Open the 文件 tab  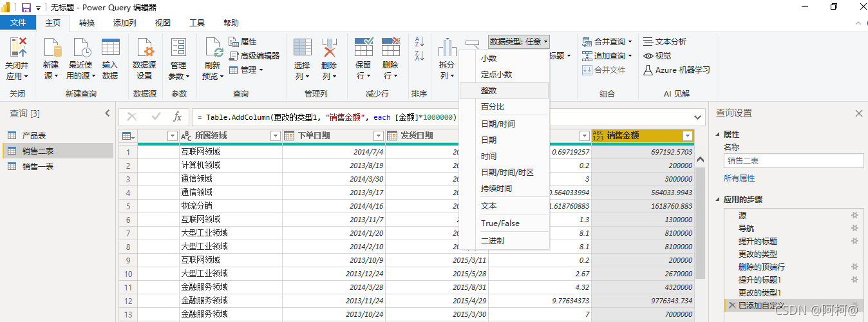point(18,23)
